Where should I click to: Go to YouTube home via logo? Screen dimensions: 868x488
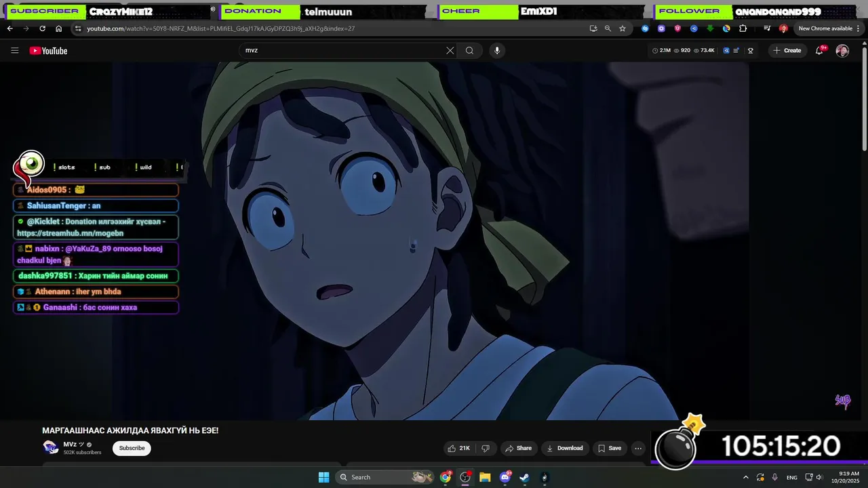[48, 51]
